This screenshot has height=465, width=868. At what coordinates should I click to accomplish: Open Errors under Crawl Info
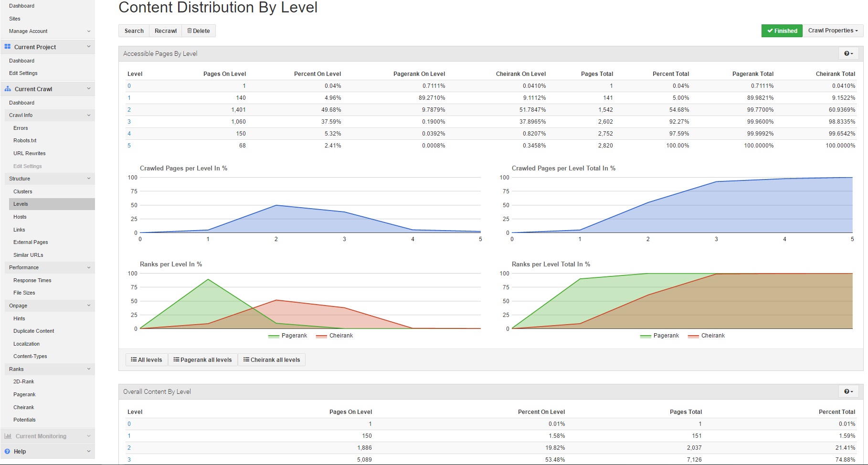[21, 128]
